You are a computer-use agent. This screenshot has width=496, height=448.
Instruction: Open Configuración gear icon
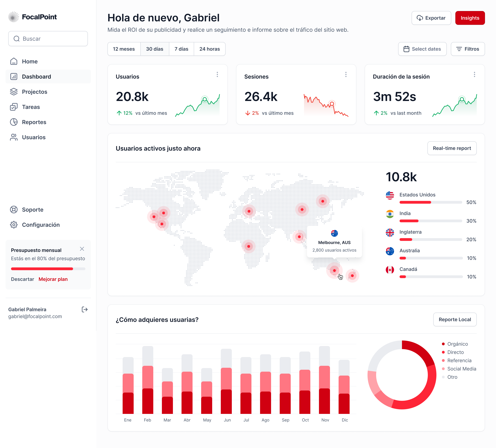[14, 225]
